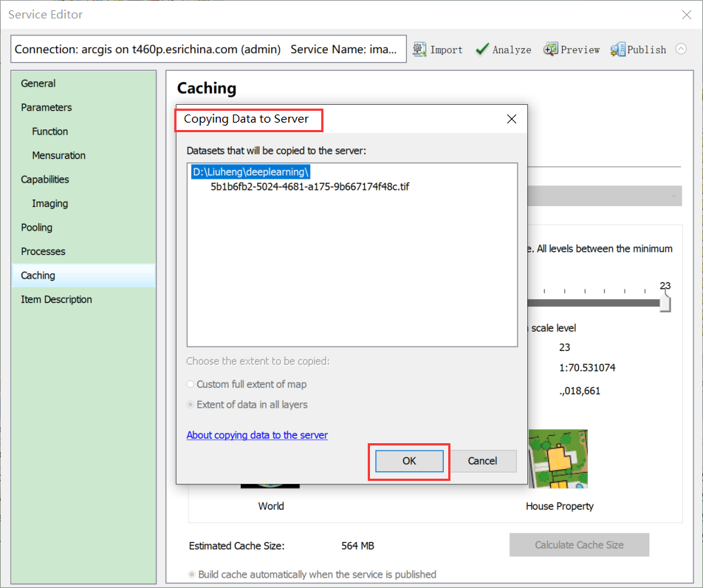
Task: Switch to the General settings page
Action: pyautogui.click(x=38, y=83)
